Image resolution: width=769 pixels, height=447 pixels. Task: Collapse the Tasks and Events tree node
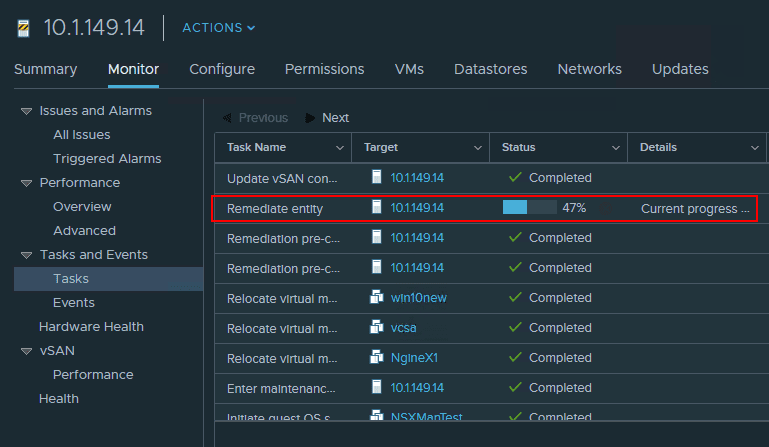click(x=26, y=255)
